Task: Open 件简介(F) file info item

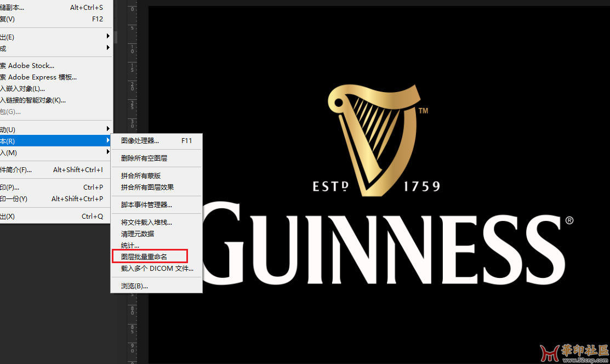Action: (x=56, y=170)
